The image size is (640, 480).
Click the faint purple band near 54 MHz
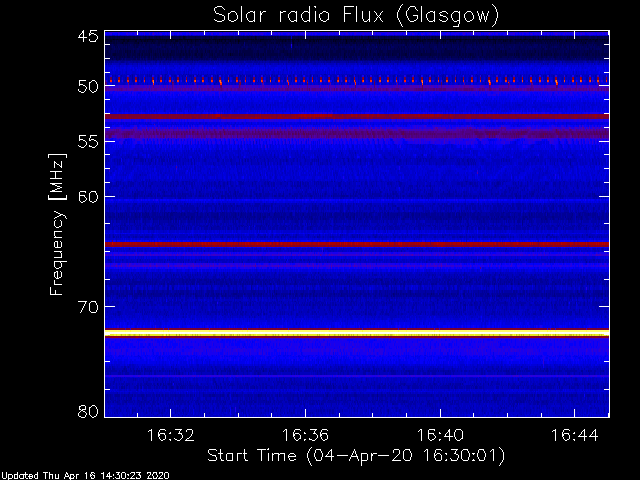click(357, 133)
